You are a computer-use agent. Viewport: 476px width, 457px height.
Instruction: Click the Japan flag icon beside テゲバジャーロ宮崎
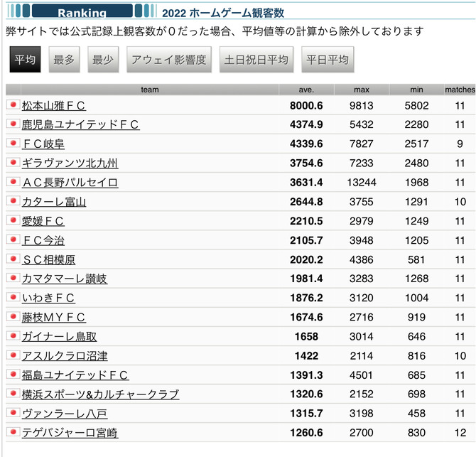tap(13, 432)
